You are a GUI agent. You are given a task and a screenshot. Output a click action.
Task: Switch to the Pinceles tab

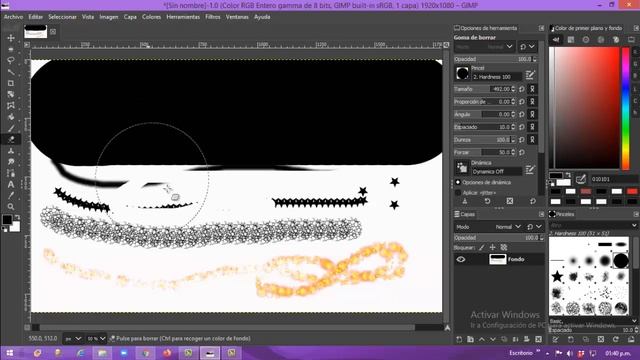562,214
